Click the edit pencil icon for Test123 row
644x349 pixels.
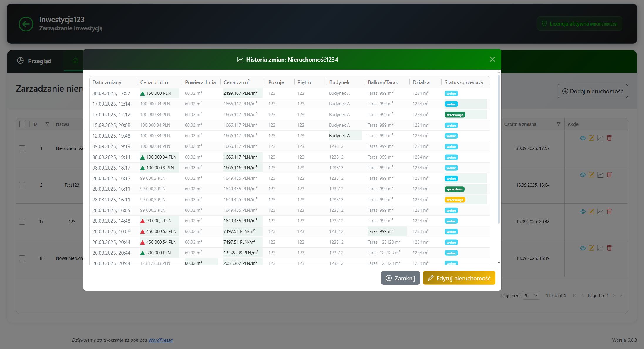click(591, 175)
